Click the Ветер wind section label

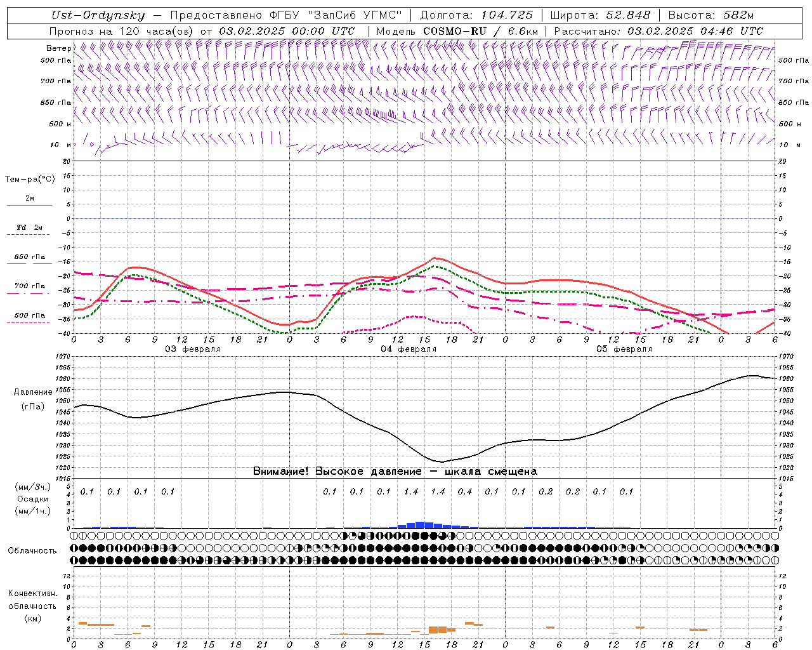(58, 48)
